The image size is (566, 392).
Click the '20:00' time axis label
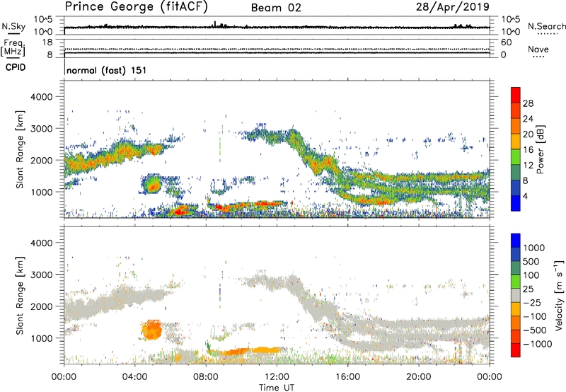(x=419, y=377)
